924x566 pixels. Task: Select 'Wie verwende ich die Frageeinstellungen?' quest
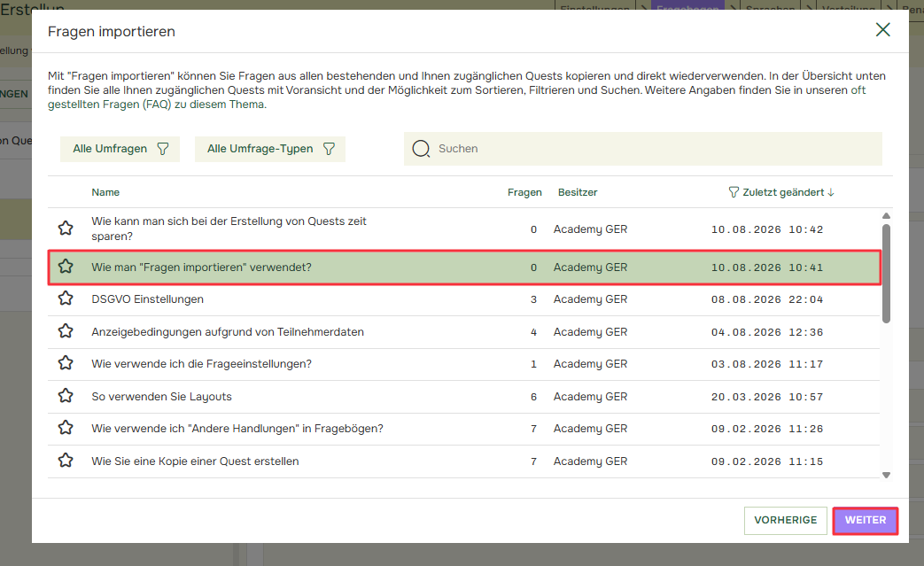coord(463,364)
